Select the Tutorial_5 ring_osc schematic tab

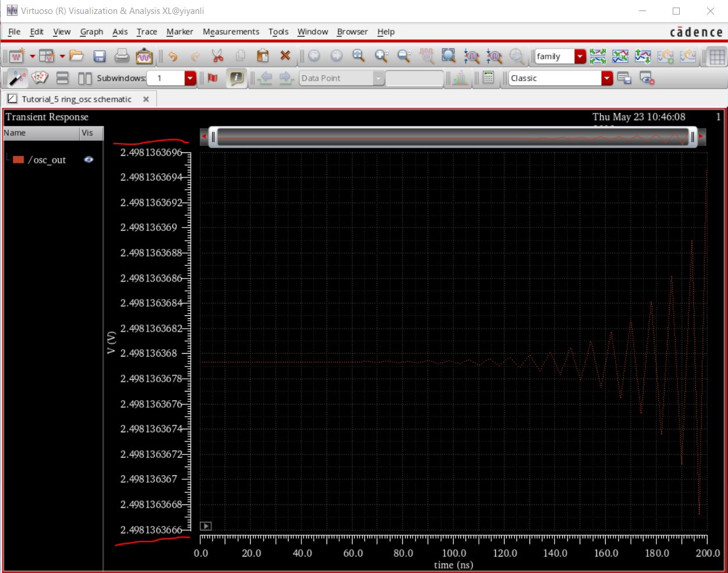[x=76, y=99]
